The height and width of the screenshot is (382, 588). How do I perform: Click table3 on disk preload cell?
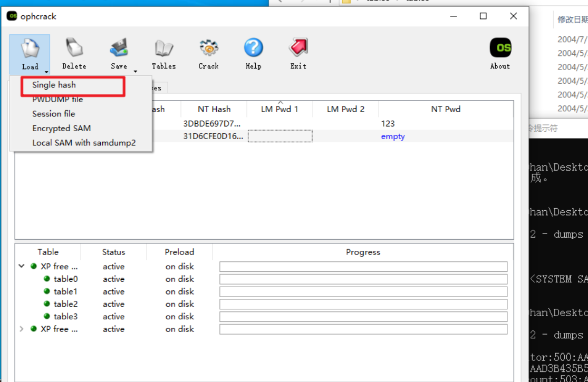(180, 317)
